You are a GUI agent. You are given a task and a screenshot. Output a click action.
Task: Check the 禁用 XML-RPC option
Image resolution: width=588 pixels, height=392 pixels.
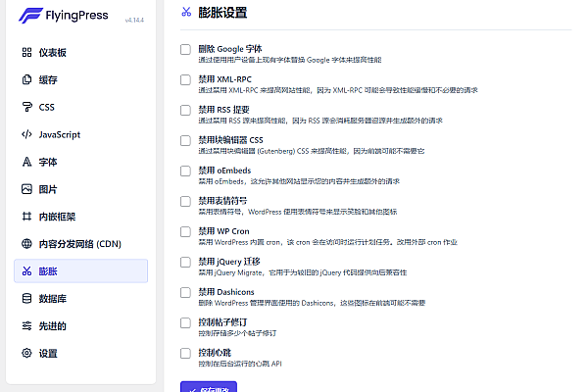(x=185, y=79)
